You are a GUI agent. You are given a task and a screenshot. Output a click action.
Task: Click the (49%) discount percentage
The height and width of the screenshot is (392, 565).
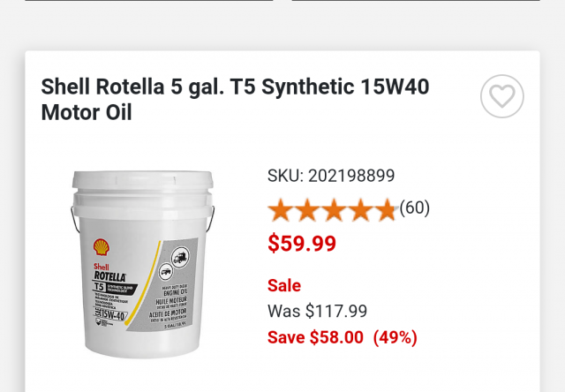tap(395, 337)
